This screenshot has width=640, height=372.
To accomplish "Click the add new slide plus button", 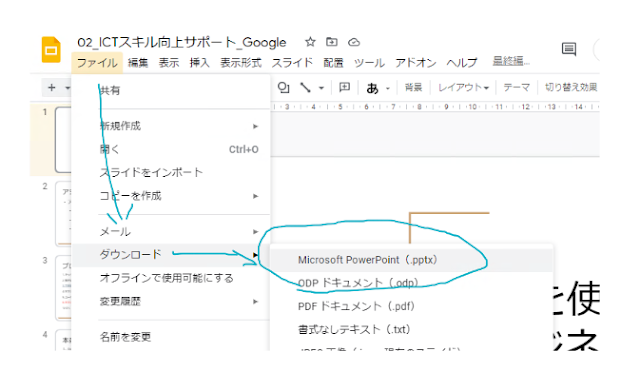I will (52, 87).
